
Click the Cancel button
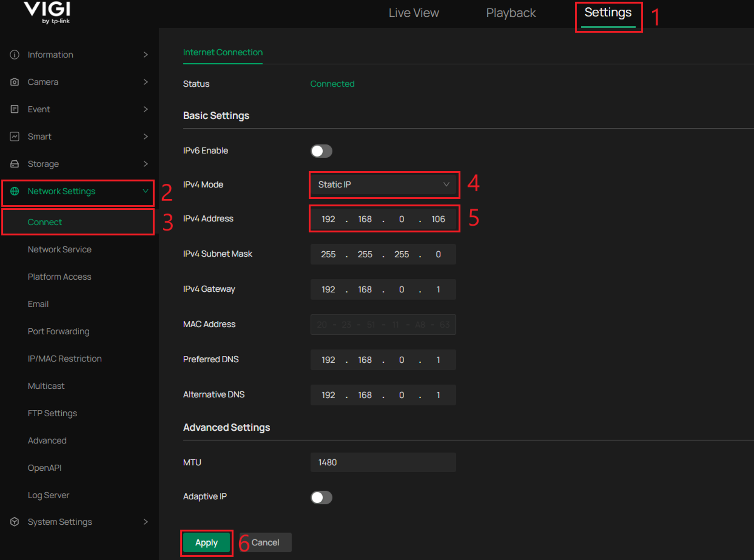coord(266,543)
